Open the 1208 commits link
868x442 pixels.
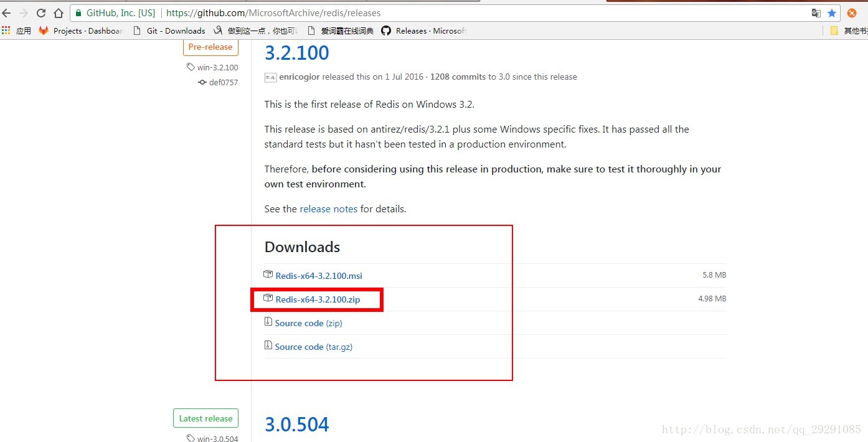(458, 77)
